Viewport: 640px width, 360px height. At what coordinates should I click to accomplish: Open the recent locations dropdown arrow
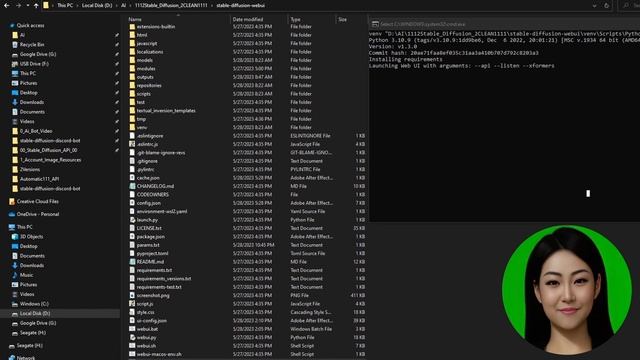(x=27, y=6)
